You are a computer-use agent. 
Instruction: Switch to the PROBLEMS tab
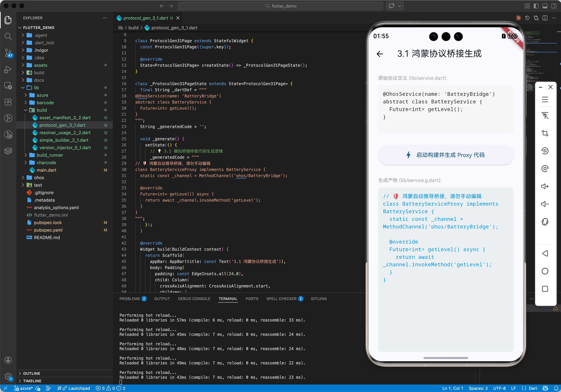tap(129, 299)
